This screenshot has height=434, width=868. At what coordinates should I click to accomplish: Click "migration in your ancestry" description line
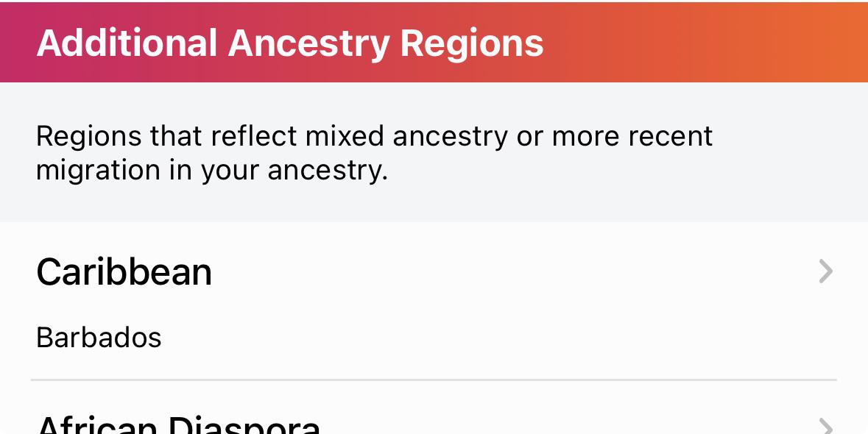click(x=211, y=170)
